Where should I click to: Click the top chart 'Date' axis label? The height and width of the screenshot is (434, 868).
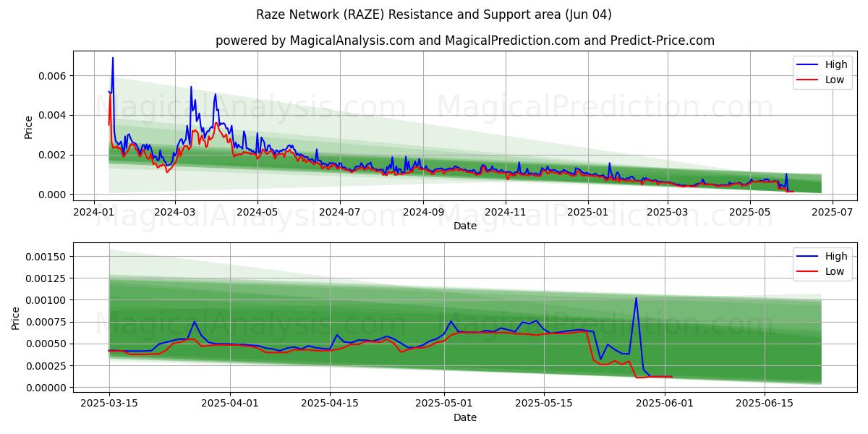coord(465,226)
